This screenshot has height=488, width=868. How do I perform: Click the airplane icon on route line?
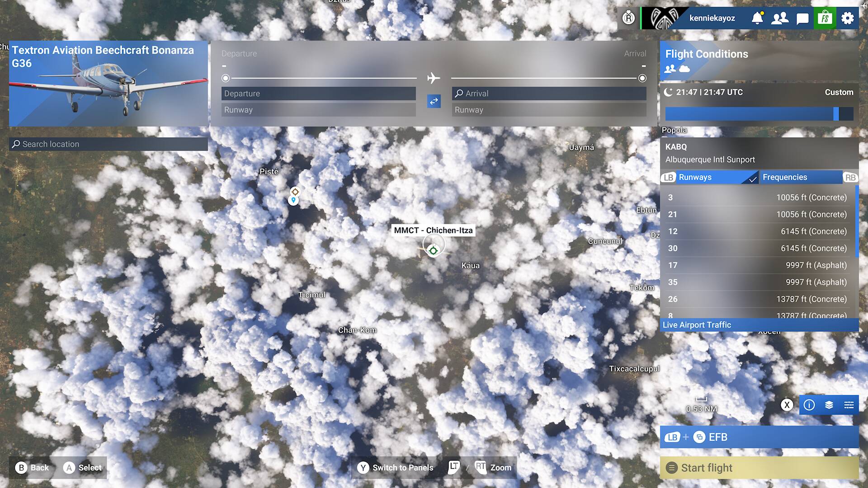(434, 78)
